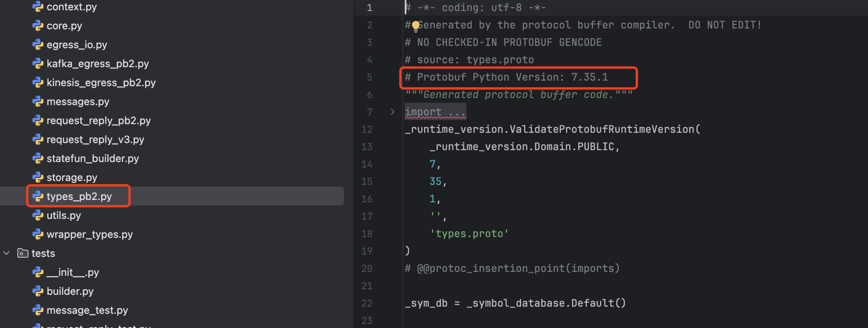Click the Python icon next to kafka_egress_pb2.py
This screenshot has width=868, height=328.
pos(38,64)
